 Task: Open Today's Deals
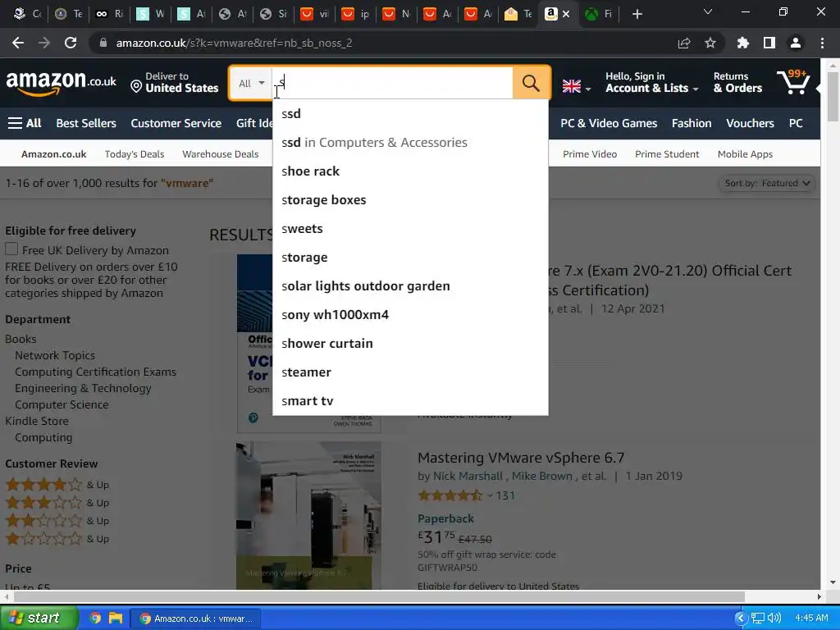pyautogui.click(x=134, y=154)
